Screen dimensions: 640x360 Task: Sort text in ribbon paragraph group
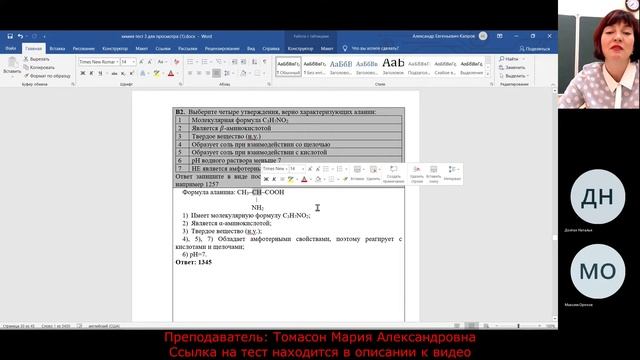point(254,62)
